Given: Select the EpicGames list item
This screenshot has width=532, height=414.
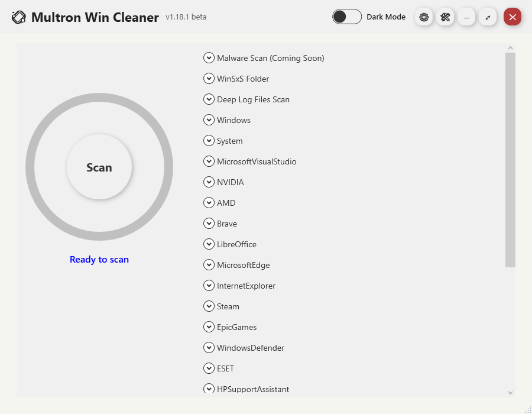Looking at the screenshot, I should 236,327.
